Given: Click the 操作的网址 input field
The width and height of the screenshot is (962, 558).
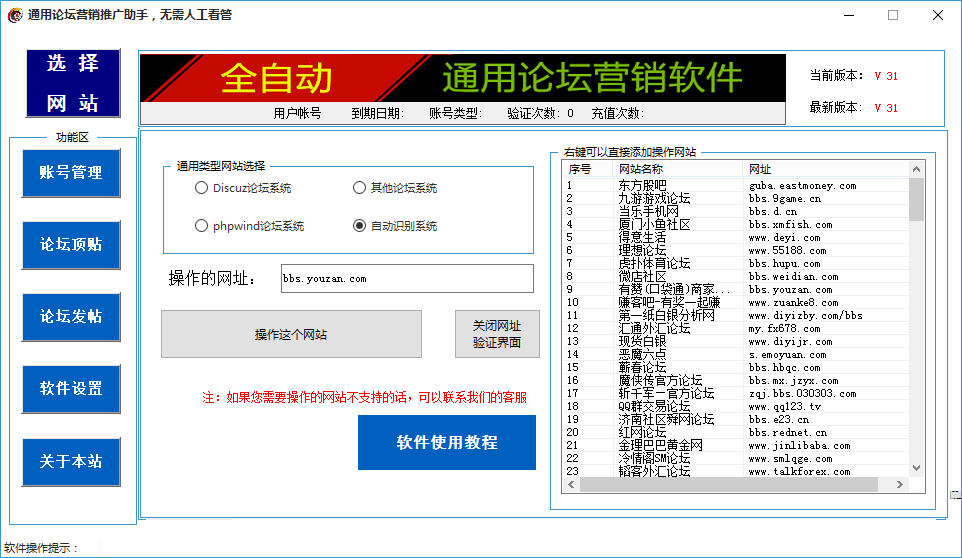Looking at the screenshot, I should pyautogui.click(x=407, y=278).
